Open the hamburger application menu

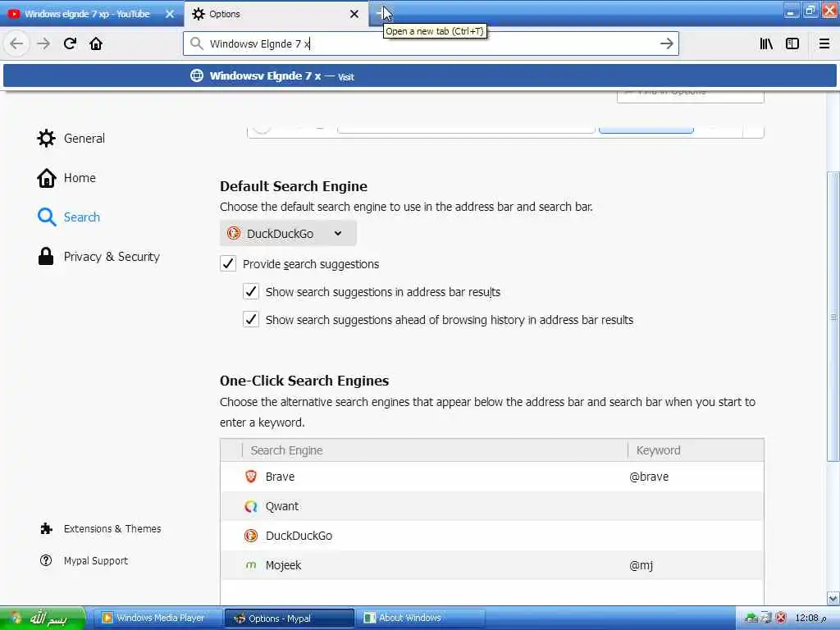tap(824, 43)
